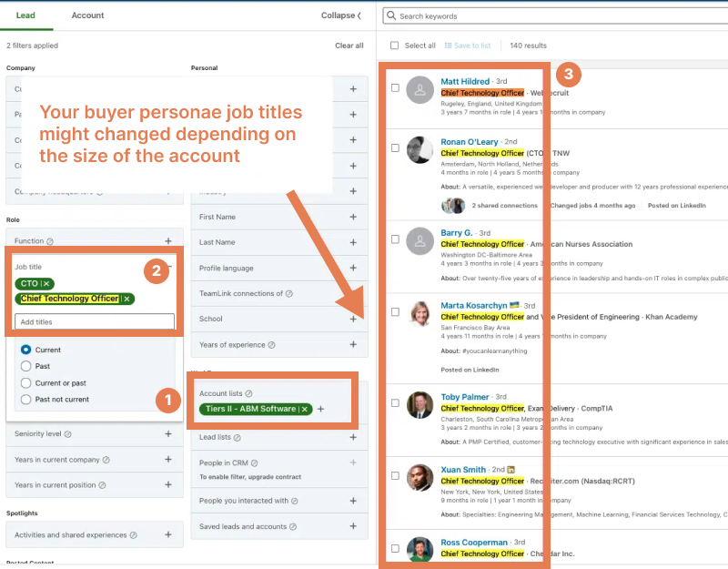Expand Activities and shared experiences filter

coord(168,534)
